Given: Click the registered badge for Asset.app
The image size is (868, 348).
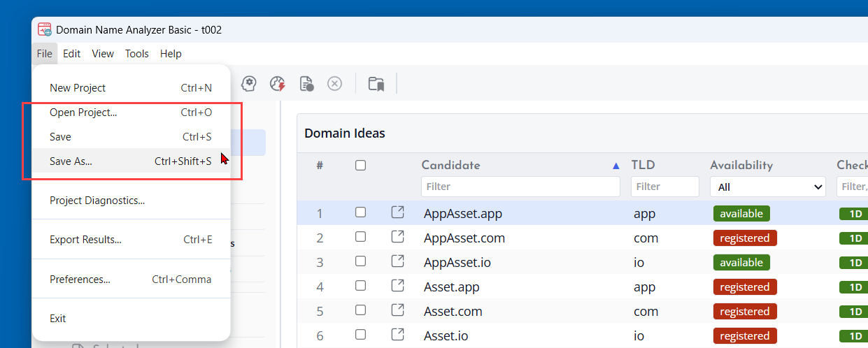Looking at the screenshot, I should (x=745, y=287).
